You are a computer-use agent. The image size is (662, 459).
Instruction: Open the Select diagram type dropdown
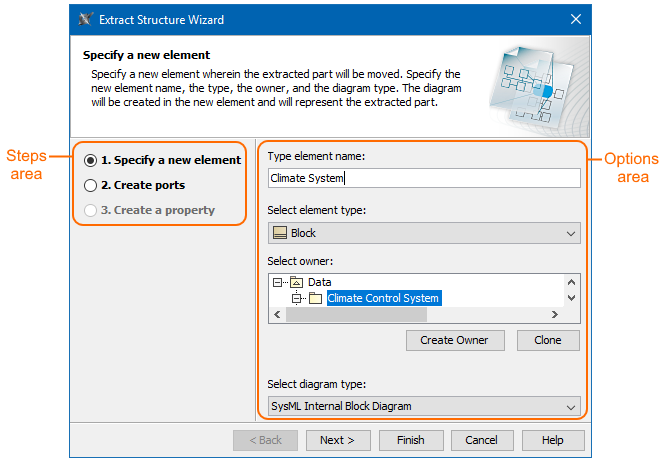coord(571,406)
